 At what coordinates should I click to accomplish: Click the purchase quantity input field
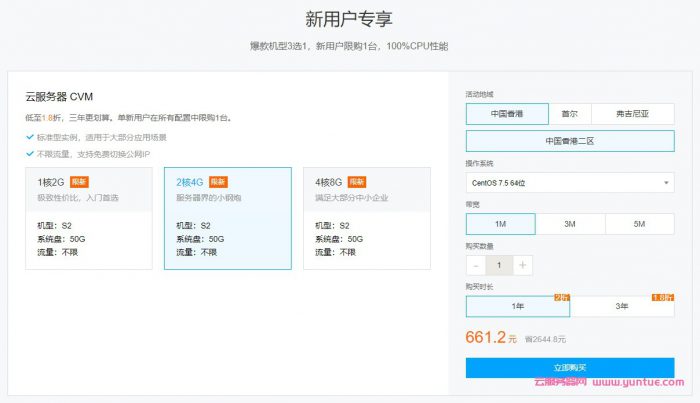tap(499, 265)
